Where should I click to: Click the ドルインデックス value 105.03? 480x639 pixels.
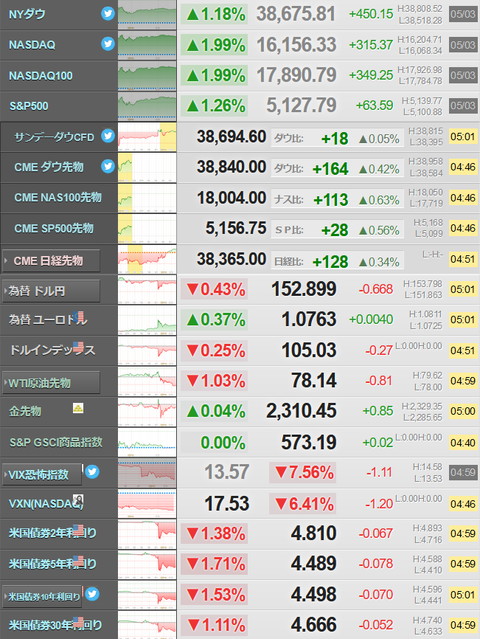(309, 350)
